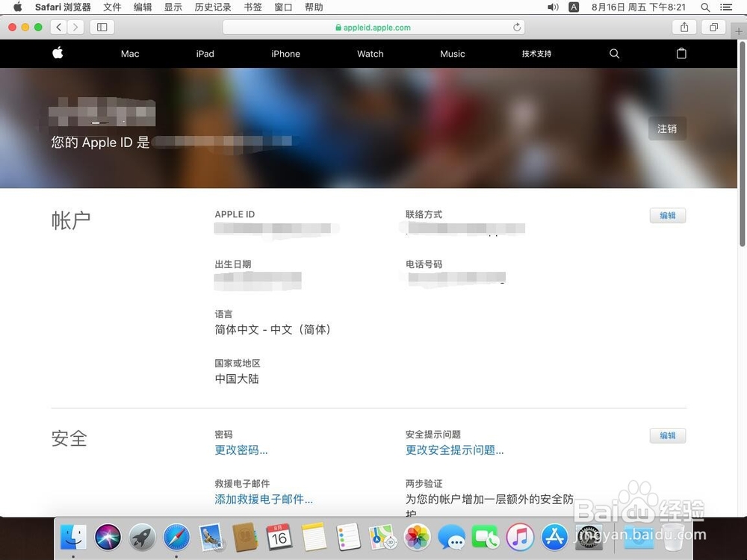
Task: Open Calendar showing 16 in Dock
Action: coord(279,537)
